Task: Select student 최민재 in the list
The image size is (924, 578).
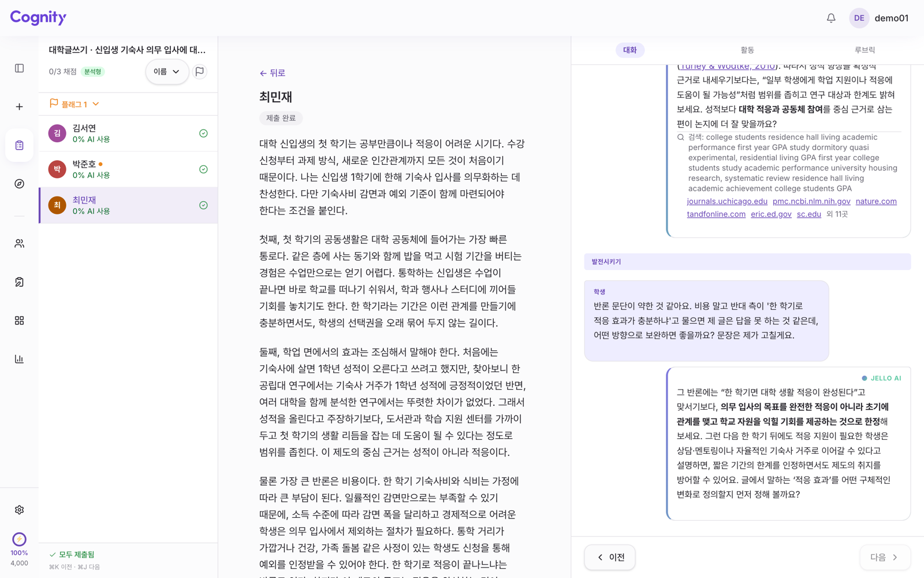Action: pos(128,205)
